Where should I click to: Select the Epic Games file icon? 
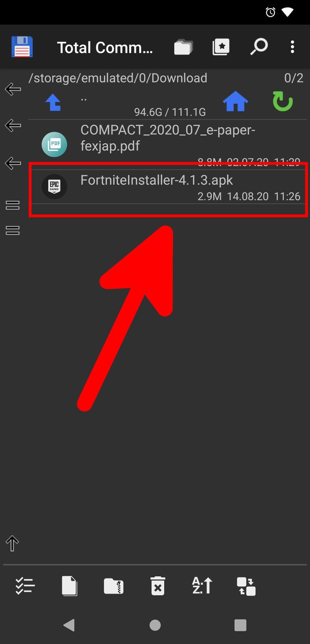point(54,186)
